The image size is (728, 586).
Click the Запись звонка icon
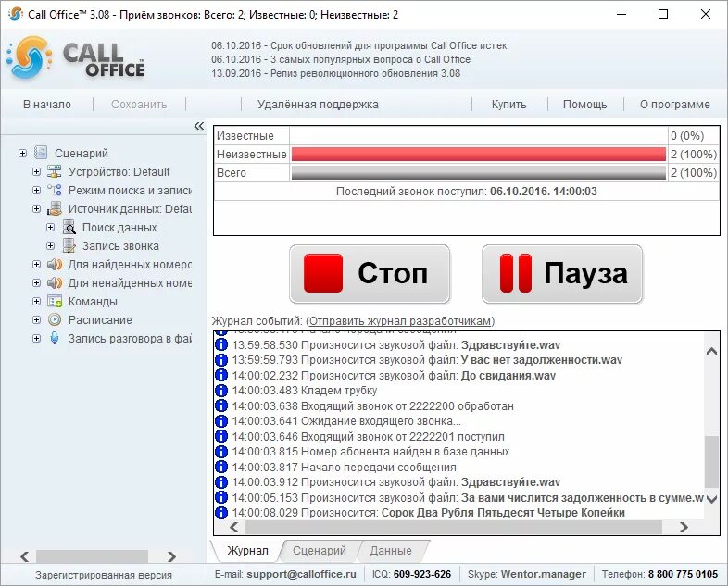pyautogui.click(x=69, y=245)
